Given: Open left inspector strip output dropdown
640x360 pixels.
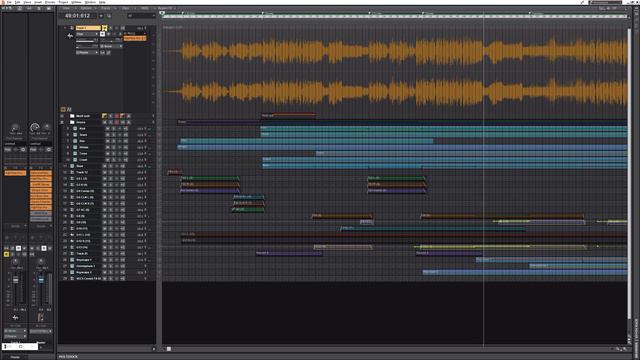Looking at the screenshot, I should [16, 336].
